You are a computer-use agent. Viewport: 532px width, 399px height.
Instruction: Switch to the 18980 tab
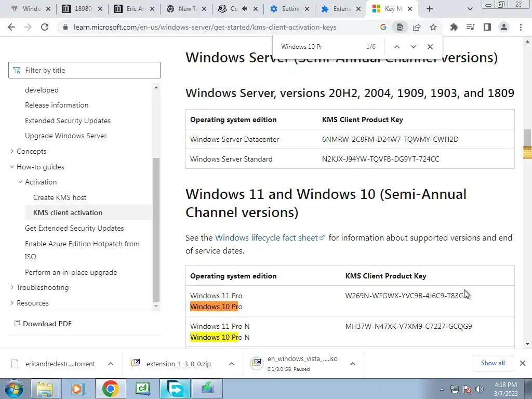coord(82,9)
